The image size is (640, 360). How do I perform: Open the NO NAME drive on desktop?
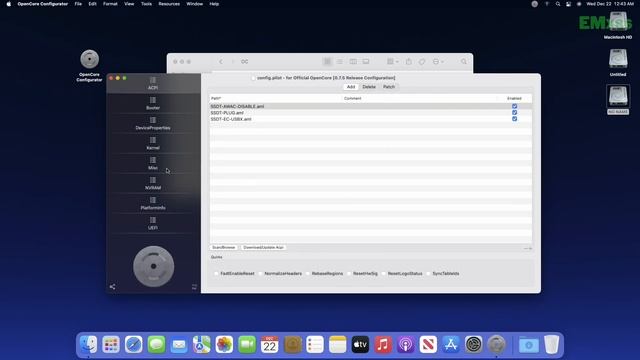click(618, 100)
